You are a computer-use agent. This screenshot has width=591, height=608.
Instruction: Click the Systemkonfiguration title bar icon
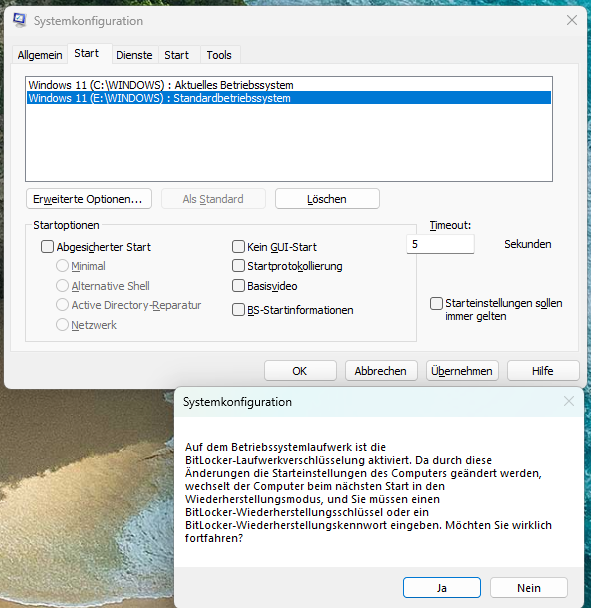click(19, 20)
